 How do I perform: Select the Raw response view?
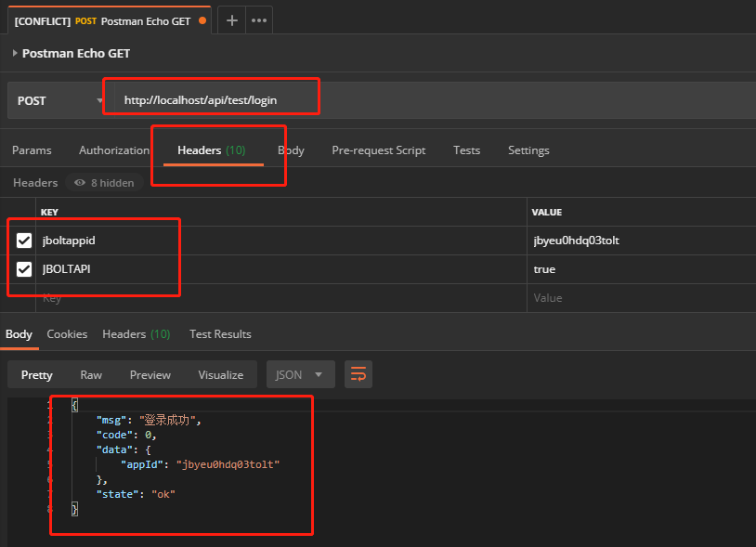[x=91, y=375]
